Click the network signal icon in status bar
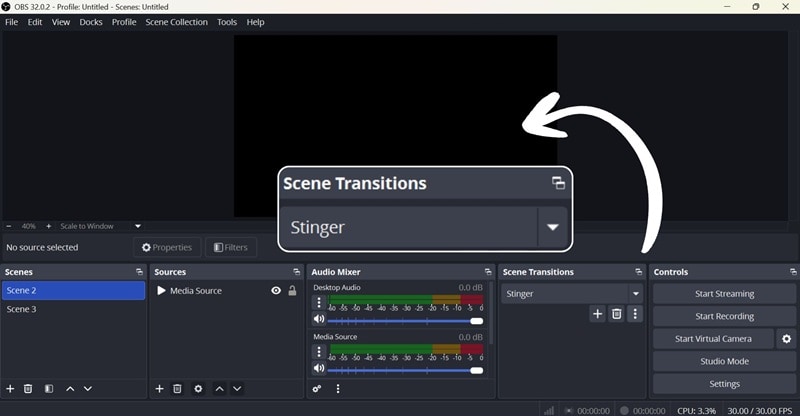The image size is (800, 416). pyautogui.click(x=549, y=411)
